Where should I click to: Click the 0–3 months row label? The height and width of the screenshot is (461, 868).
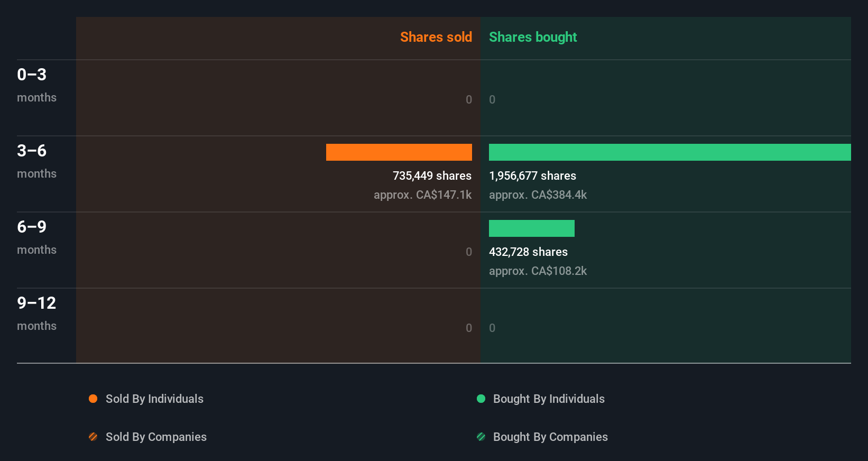tap(36, 85)
